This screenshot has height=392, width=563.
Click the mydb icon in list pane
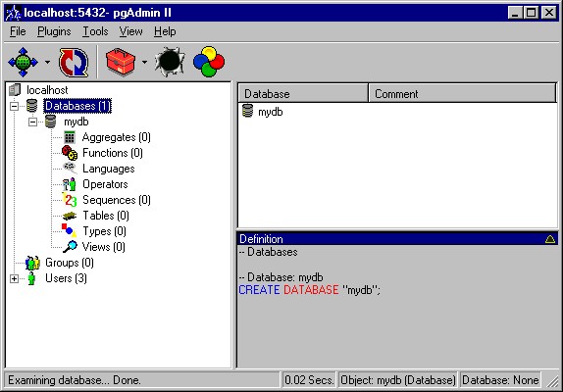(248, 111)
